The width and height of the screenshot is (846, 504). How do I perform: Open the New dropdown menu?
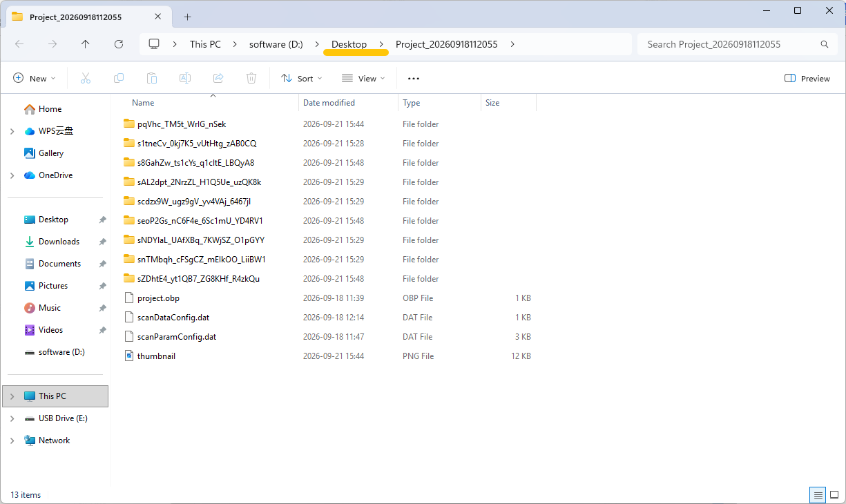click(35, 79)
